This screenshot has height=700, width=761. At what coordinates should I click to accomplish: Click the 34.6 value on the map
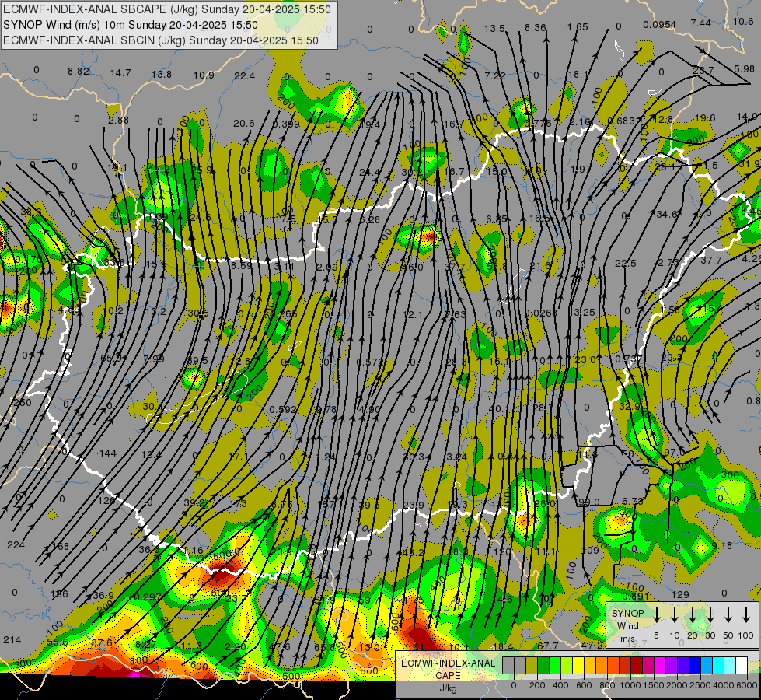coord(666,214)
